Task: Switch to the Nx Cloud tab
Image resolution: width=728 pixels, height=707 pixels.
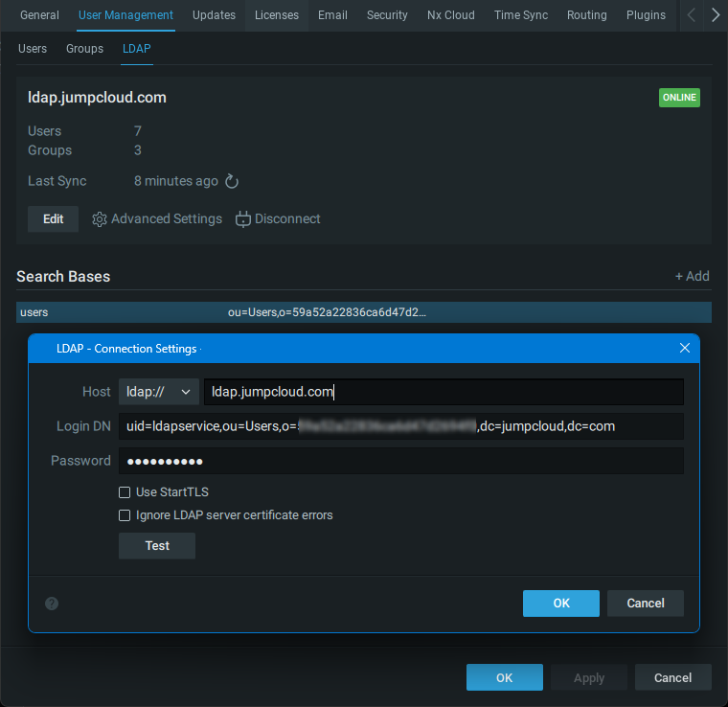Action: click(x=451, y=15)
